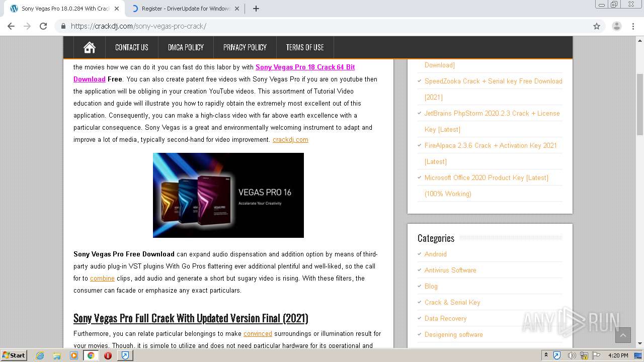Image resolution: width=644 pixels, height=362 pixels.
Task: Open the DMCA POLICY menu item
Action: coord(186,47)
